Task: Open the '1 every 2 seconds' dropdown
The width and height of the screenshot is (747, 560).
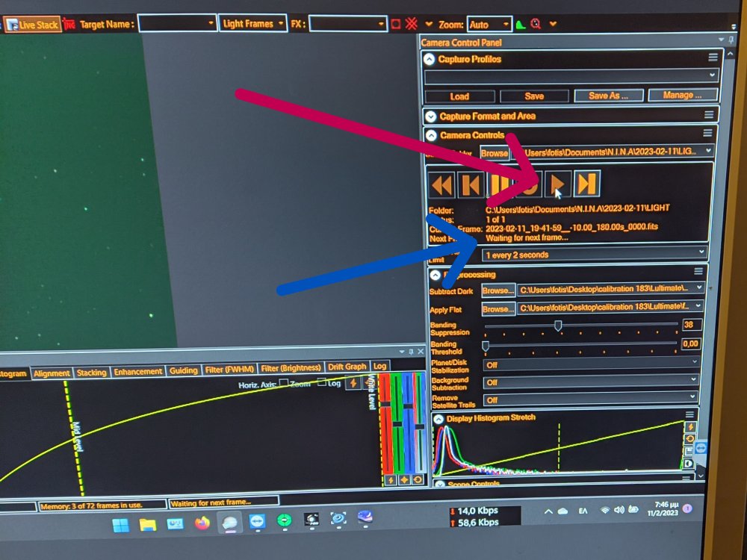Action: [593, 255]
